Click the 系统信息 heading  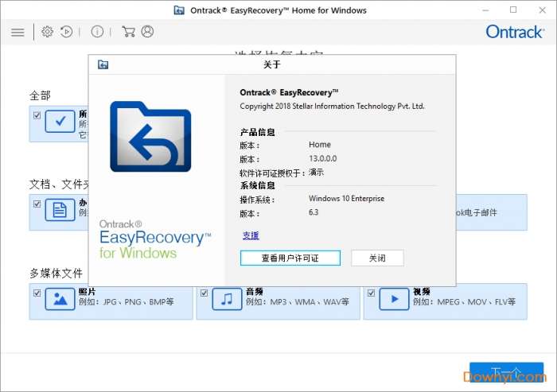258,185
